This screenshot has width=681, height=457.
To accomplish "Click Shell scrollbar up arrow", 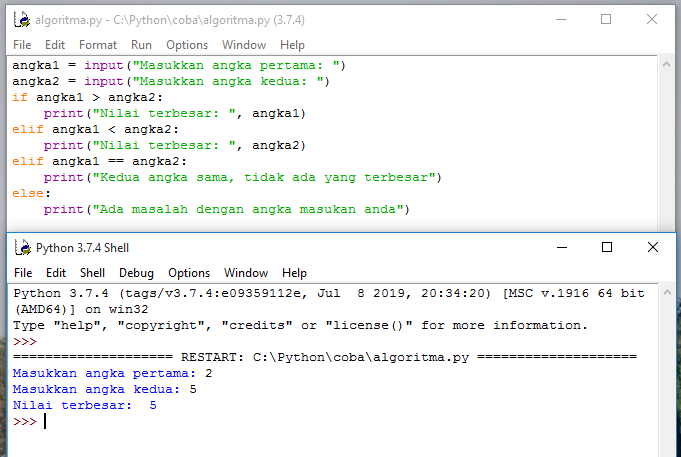I will tap(667, 293).
